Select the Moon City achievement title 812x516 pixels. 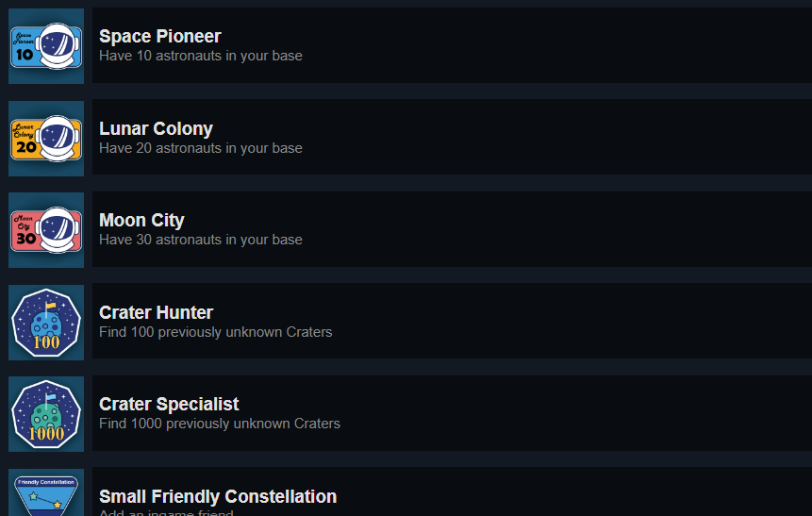tap(141, 220)
